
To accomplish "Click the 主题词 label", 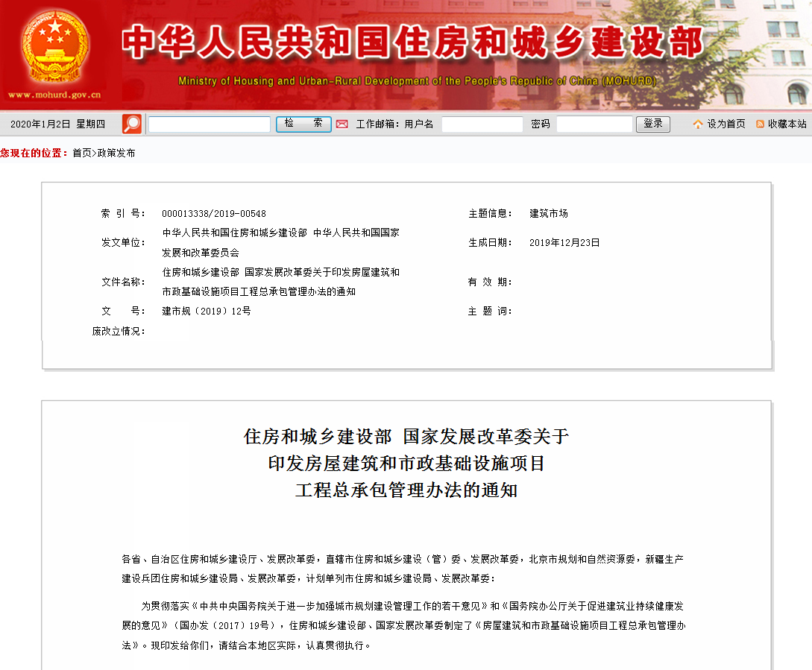I will click(491, 311).
